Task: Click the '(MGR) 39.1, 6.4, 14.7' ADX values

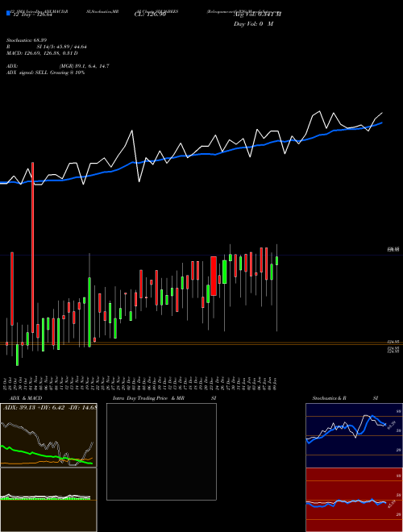Action: [84, 66]
